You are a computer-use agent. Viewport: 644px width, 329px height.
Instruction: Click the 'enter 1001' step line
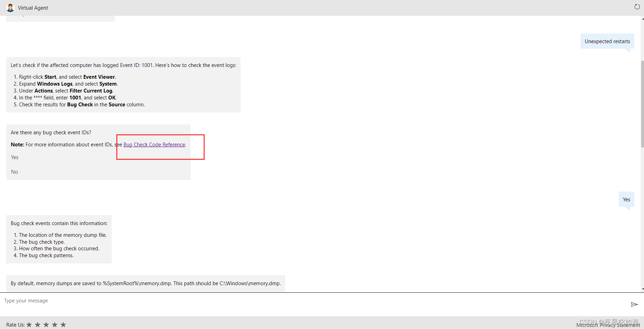point(68,98)
